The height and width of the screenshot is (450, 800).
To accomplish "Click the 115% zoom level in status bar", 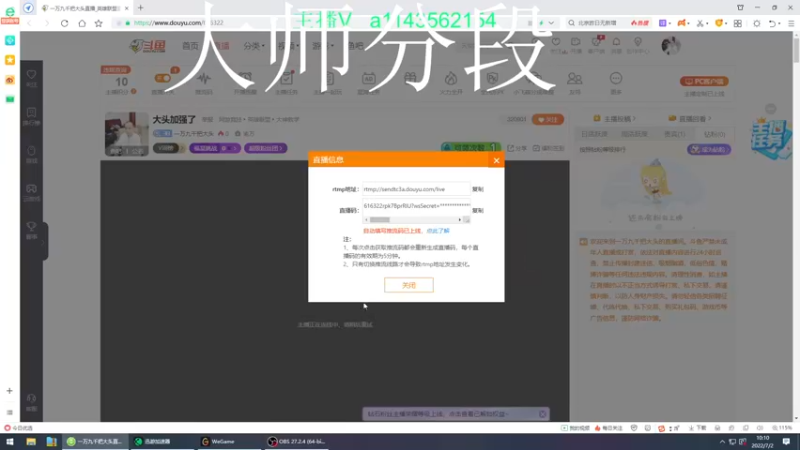I will point(782,428).
